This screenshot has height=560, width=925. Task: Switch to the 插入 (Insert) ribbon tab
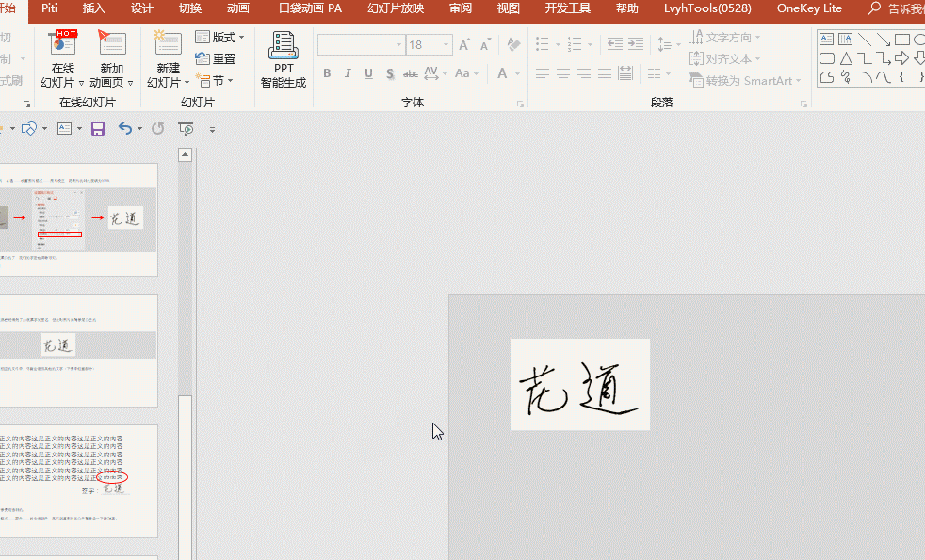[x=93, y=8]
